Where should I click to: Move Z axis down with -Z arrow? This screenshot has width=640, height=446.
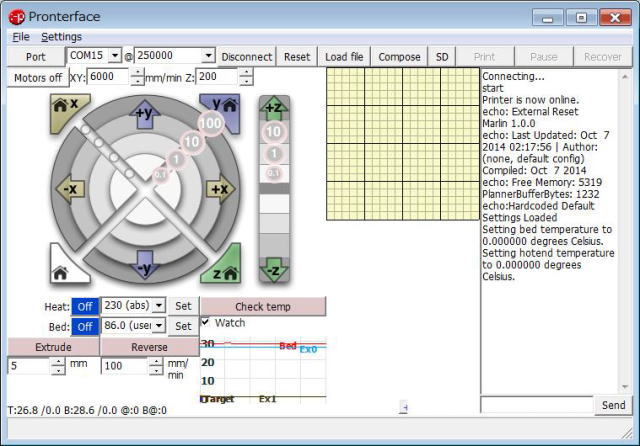click(x=274, y=269)
